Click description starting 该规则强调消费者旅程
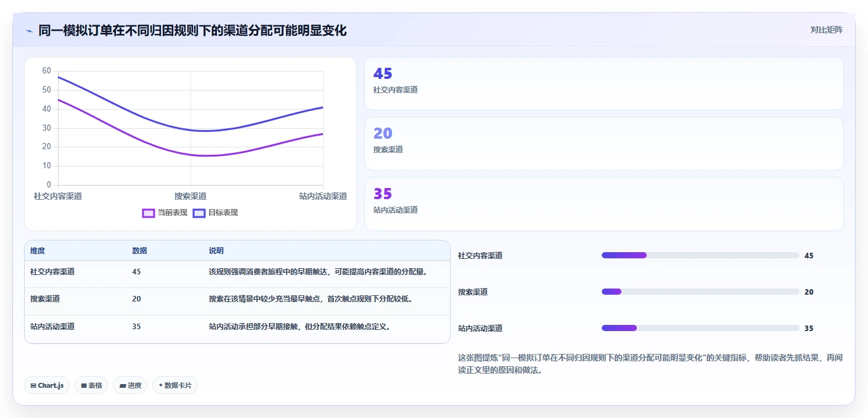The width and height of the screenshot is (868, 418). click(x=319, y=271)
